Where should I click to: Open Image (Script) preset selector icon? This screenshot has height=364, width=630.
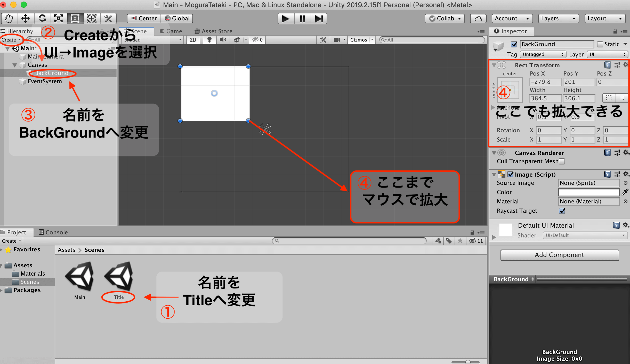pos(617,175)
